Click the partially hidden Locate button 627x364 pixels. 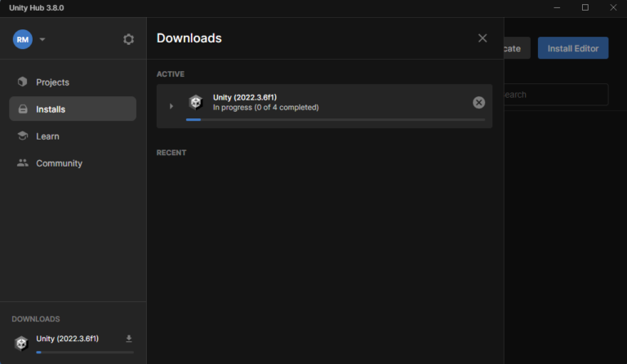tap(516, 48)
